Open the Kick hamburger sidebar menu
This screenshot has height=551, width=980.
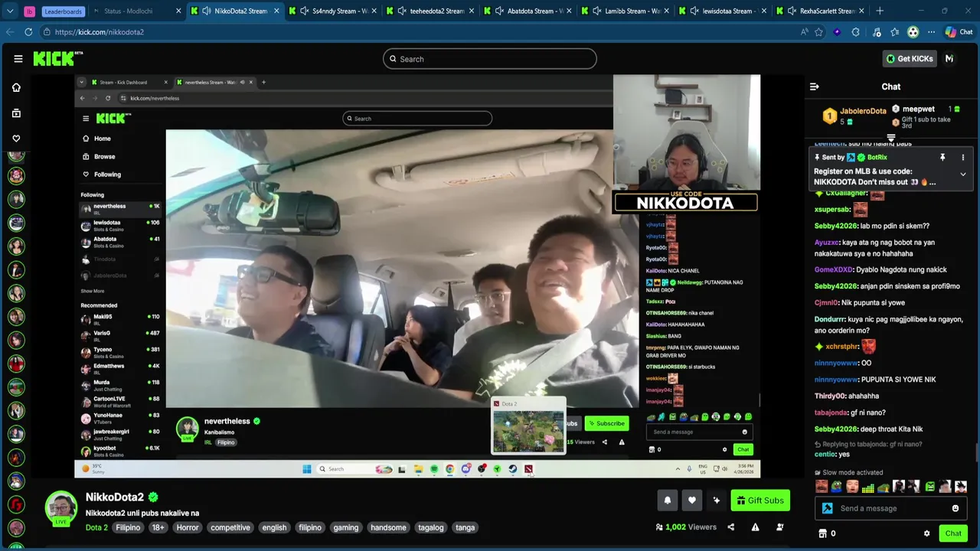[18, 59]
